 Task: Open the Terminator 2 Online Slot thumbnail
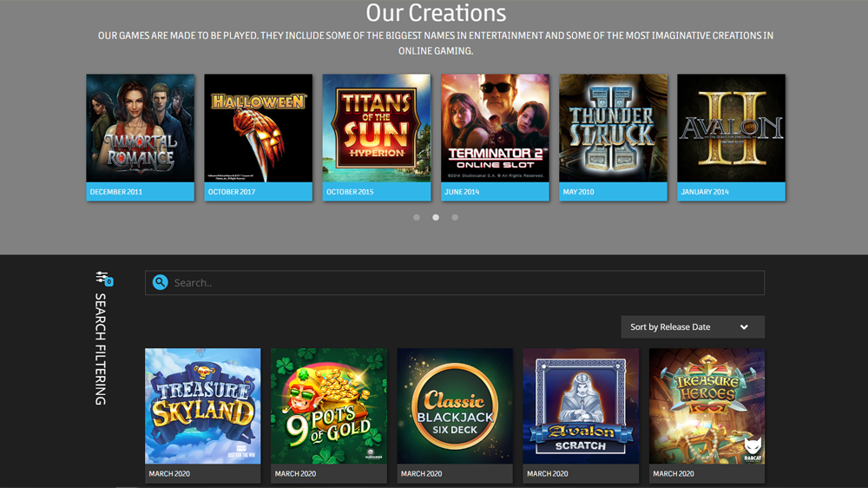pos(495,128)
